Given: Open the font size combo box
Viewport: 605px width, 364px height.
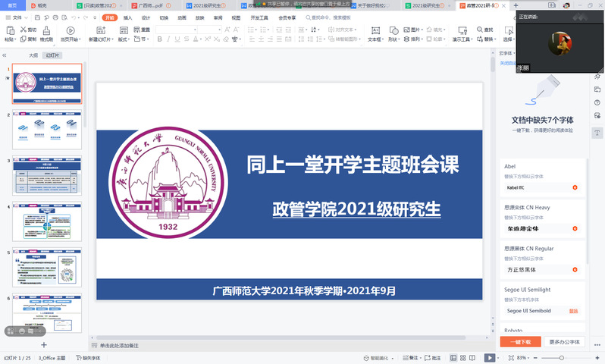Looking at the screenshot, I should [x=210, y=30].
